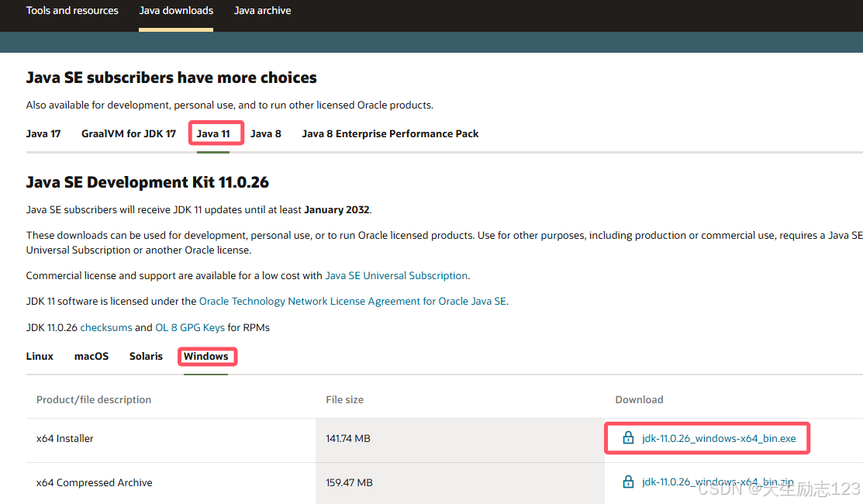Open the Oracle Technology Network License Agreement
The height and width of the screenshot is (504, 863).
(x=352, y=301)
